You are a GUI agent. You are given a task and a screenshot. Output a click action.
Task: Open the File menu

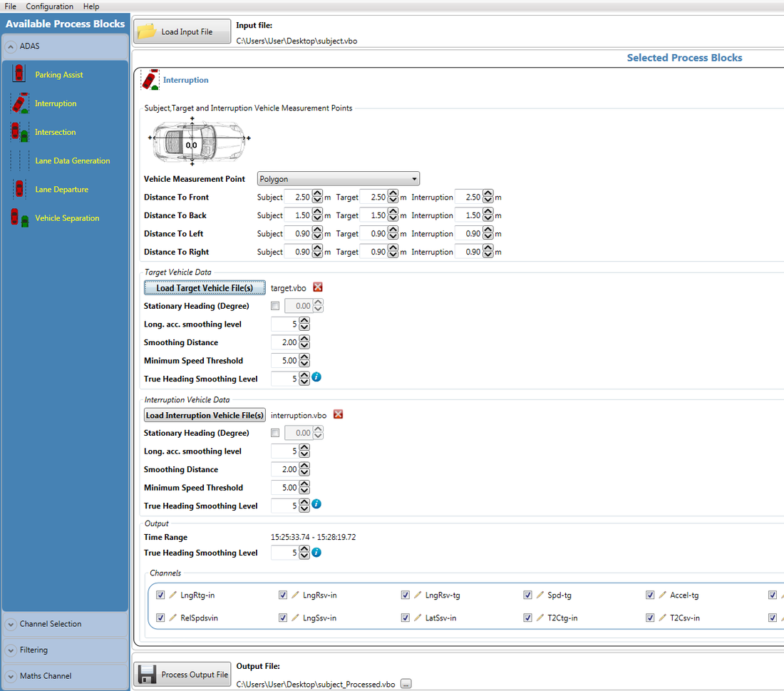(11, 6)
